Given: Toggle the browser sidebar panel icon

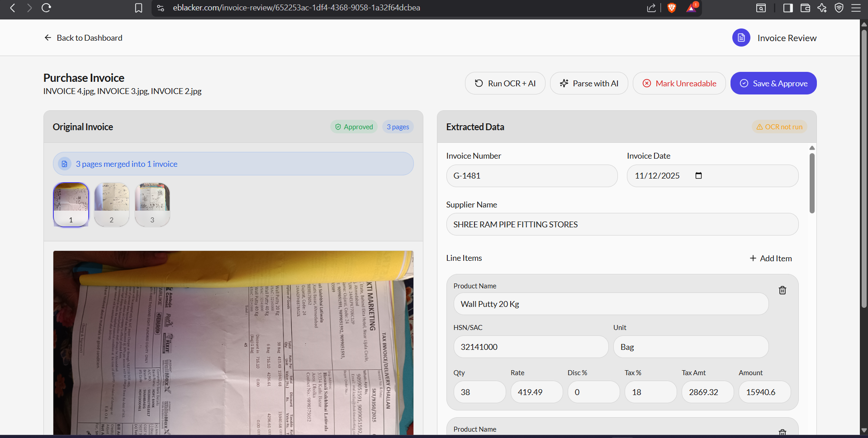Looking at the screenshot, I should click(788, 8).
